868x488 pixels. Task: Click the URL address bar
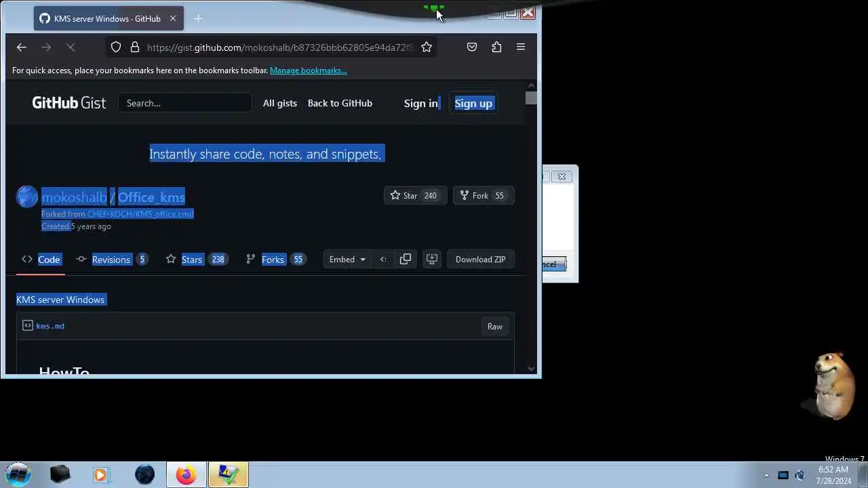[x=279, y=47]
